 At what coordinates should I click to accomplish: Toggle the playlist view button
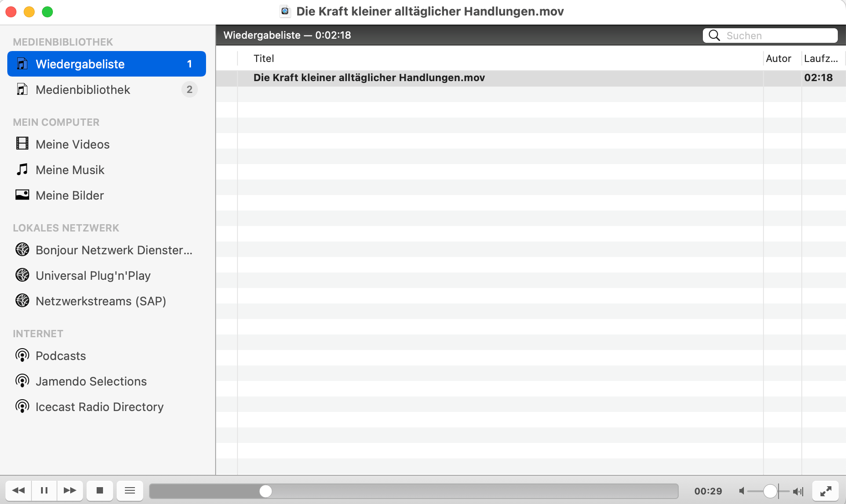tap(130, 490)
